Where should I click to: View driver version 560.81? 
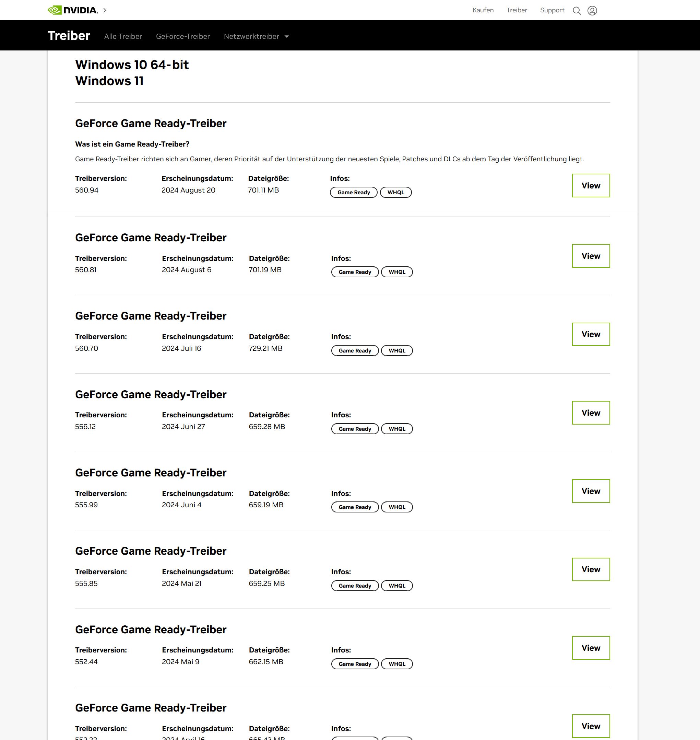pos(591,256)
